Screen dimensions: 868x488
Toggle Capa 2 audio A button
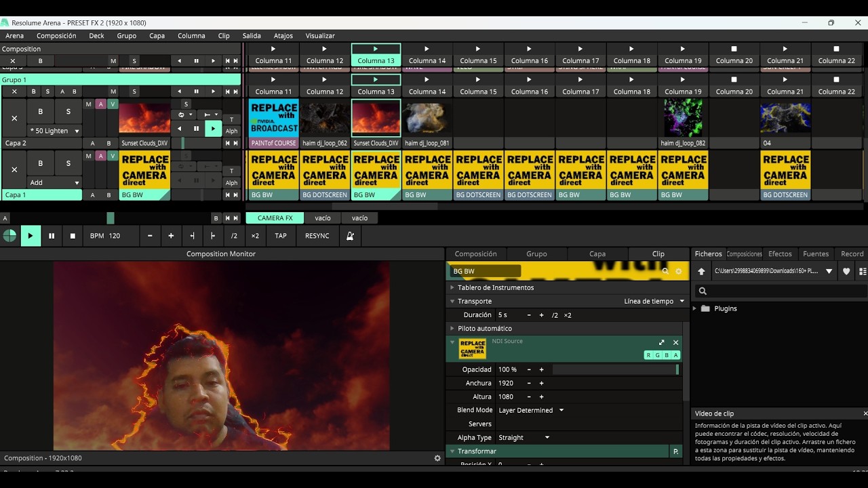(x=100, y=104)
